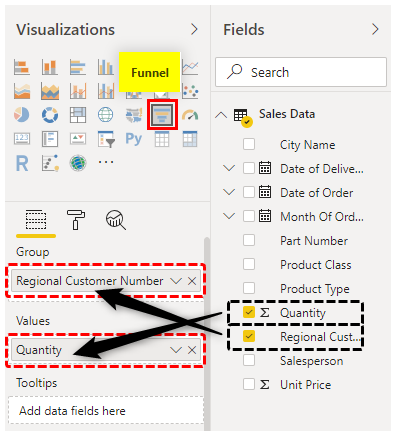Select the Slicer visual

(x=106, y=139)
